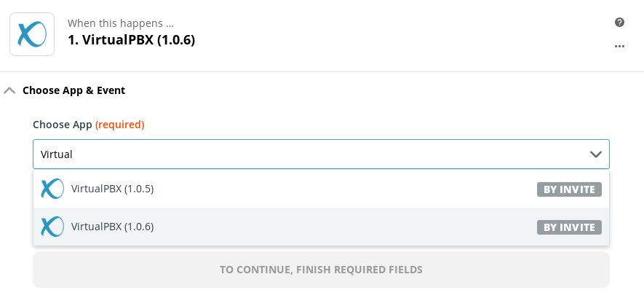Click the orange (required) indicator text
Screen dimensions: 644x298
(x=120, y=125)
